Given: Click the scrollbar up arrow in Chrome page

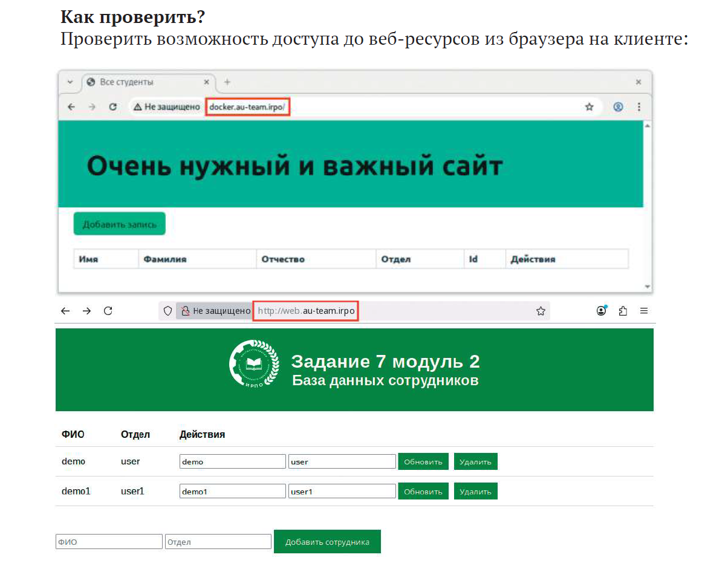Looking at the screenshot, I should tap(648, 126).
